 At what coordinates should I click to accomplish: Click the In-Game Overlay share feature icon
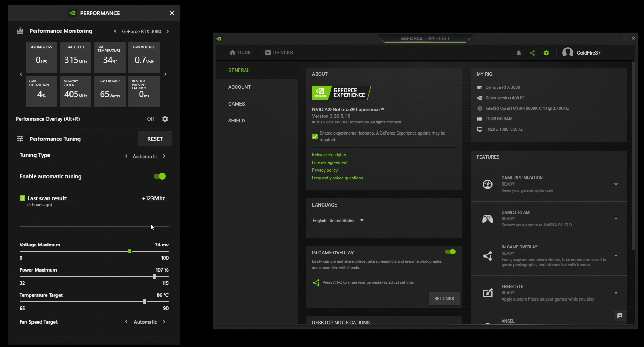(x=488, y=256)
